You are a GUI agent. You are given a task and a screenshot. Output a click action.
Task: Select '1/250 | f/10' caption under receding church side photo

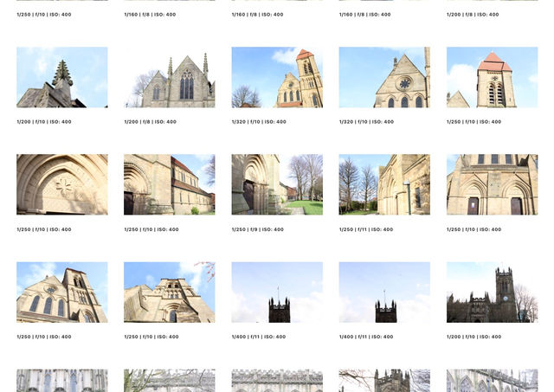(x=151, y=229)
